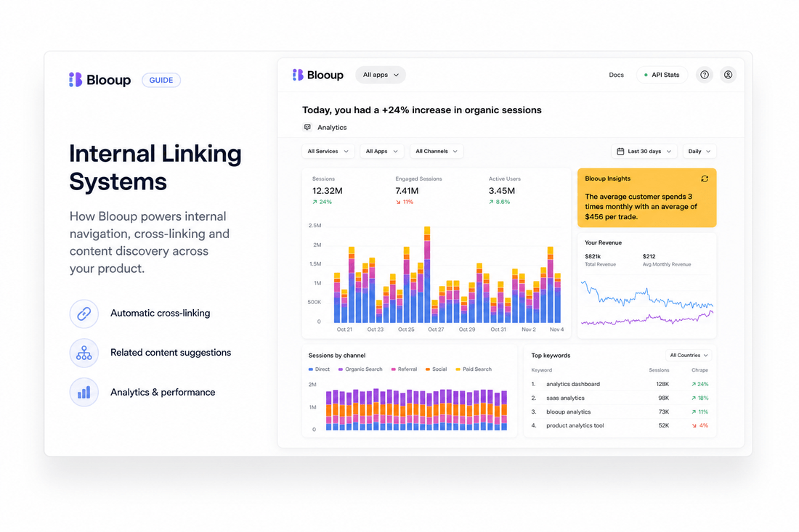This screenshot has height=532, width=799.
Task: Open the Docs menu link
Action: click(x=616, y=75)
